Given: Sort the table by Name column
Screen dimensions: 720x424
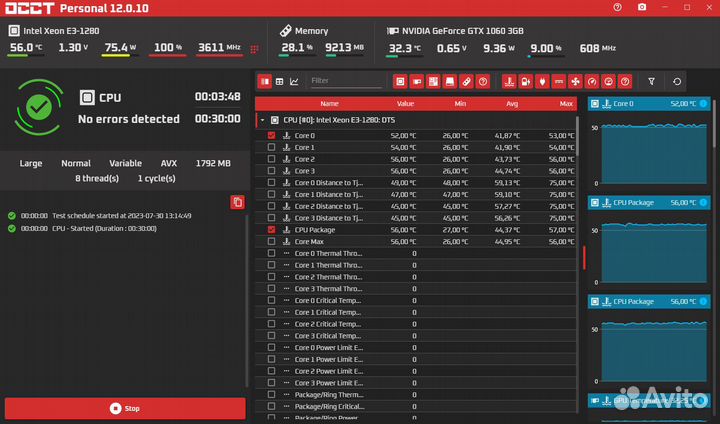Looking at the screenshot, I should [x=329, y=103].
